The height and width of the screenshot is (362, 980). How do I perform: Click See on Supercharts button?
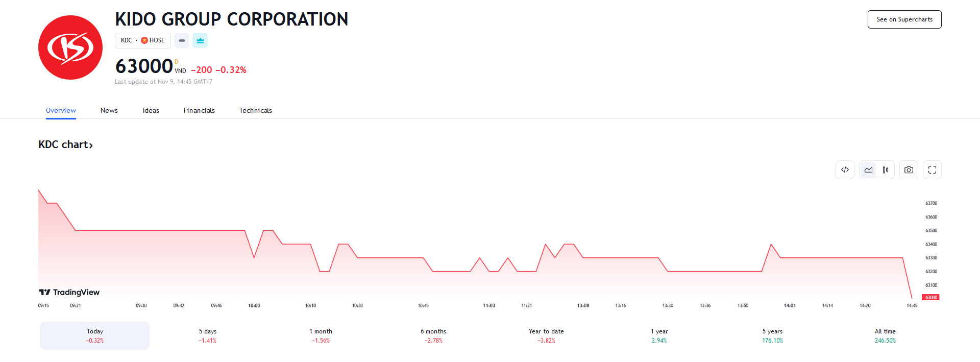(904, 19)
